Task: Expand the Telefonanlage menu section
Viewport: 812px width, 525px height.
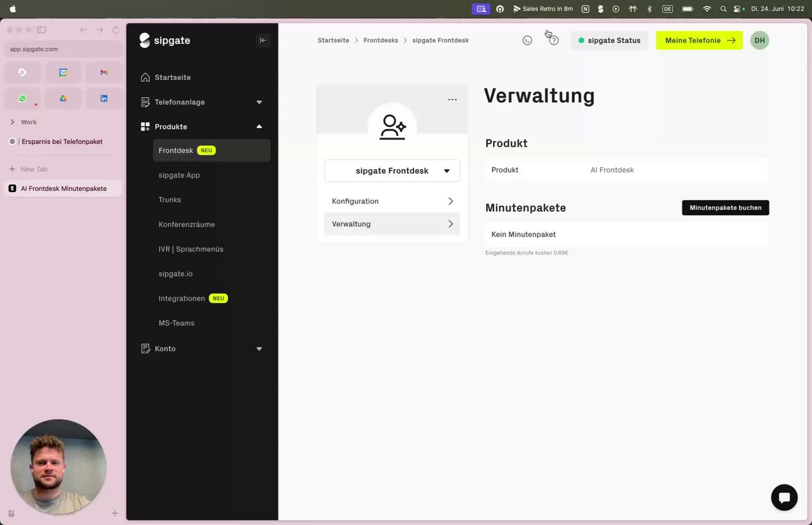Action: click(x=202, y=102)
